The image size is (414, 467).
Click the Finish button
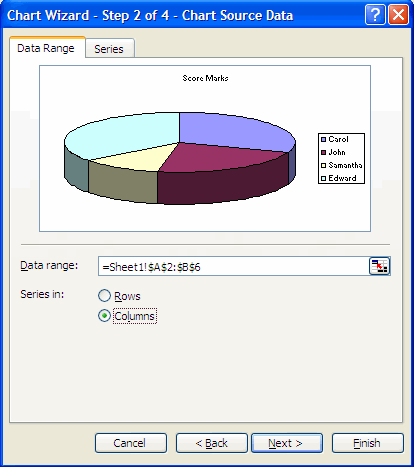tap(368, 443)
